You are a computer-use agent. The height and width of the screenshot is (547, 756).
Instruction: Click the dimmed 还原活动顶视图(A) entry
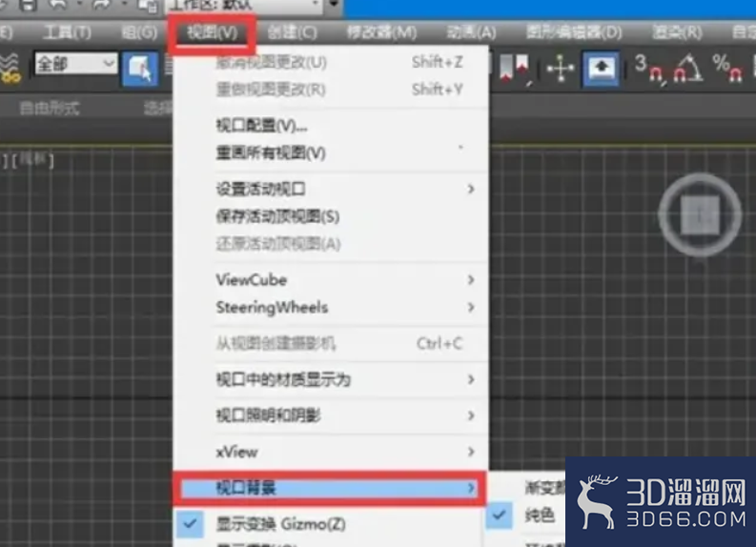pyautogui.click(x=331, y=244)
